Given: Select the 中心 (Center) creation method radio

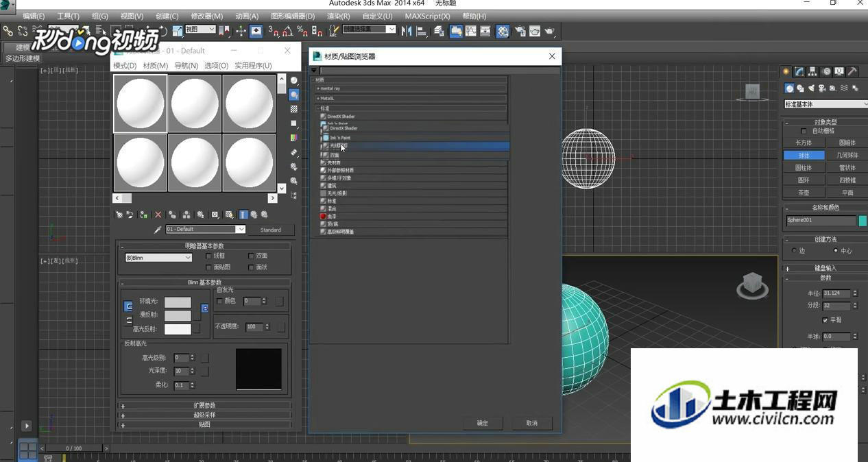Looking at the screenshot, I should [x=835, y=251].
